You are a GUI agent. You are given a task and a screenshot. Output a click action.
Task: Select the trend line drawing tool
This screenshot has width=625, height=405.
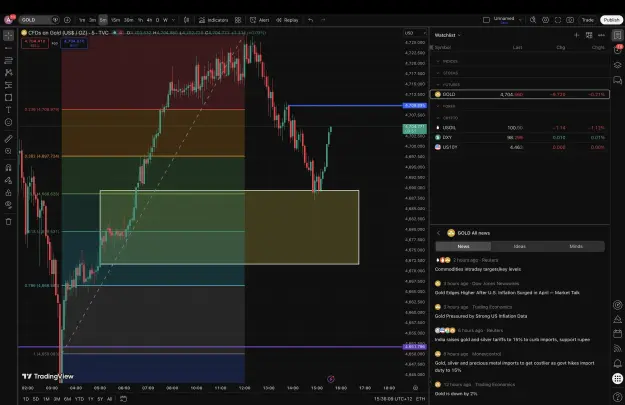point(8,48)
